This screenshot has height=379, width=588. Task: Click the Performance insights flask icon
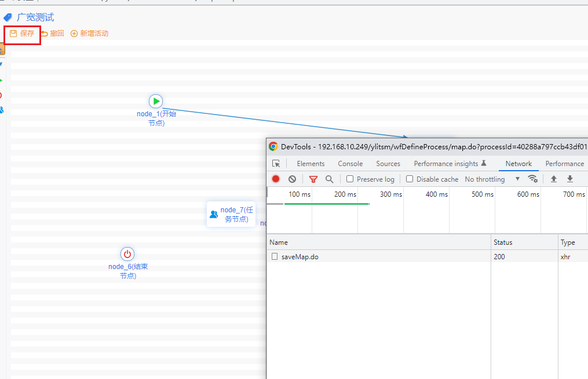pyautogui.click(x=484, y=163)
